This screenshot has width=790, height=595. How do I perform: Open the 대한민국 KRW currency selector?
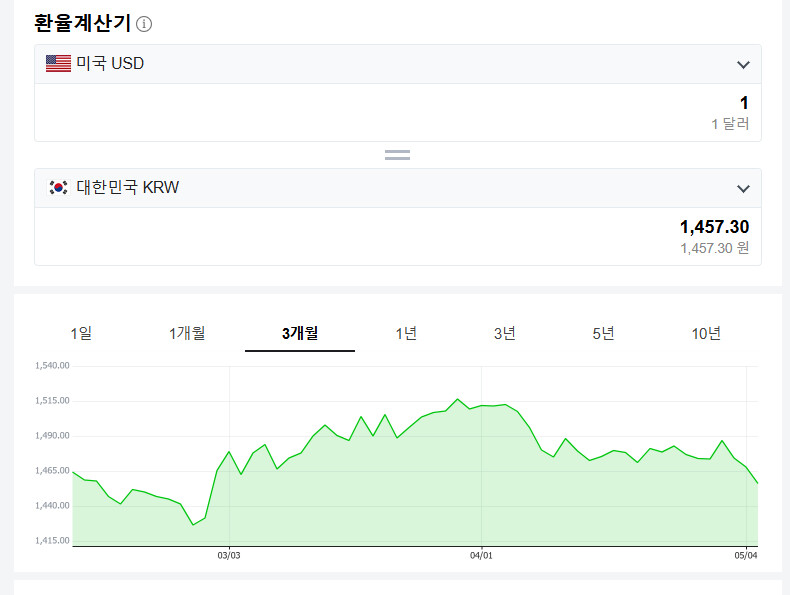coord(398,188)
